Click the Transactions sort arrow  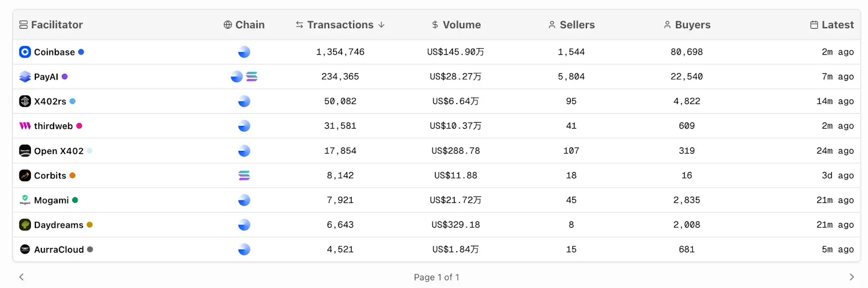381,25
